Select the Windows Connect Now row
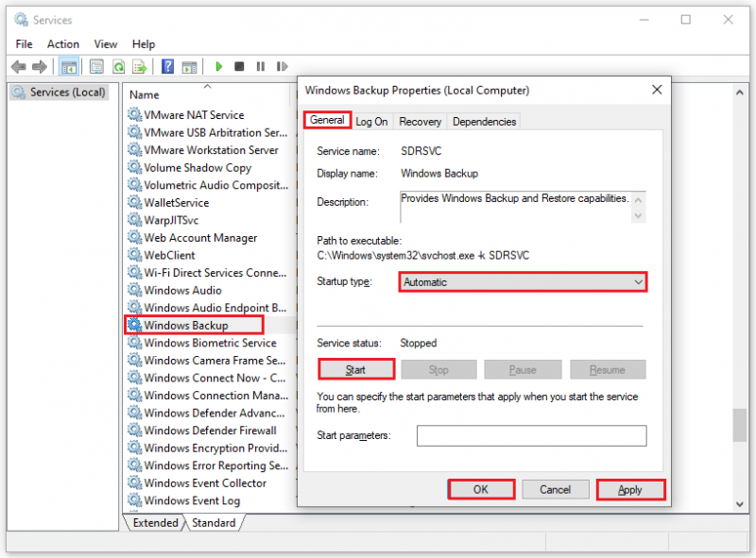This screenshot has height=558, width=756. point(208,378)
